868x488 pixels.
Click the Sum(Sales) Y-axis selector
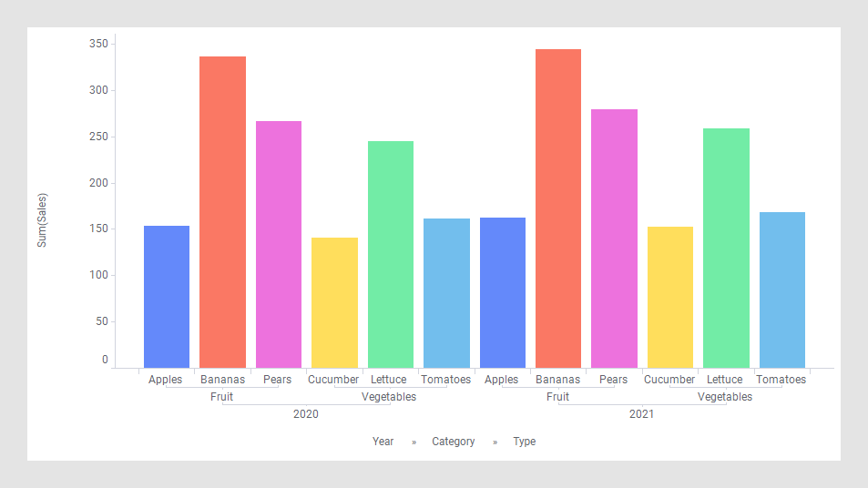coord(42,220)
